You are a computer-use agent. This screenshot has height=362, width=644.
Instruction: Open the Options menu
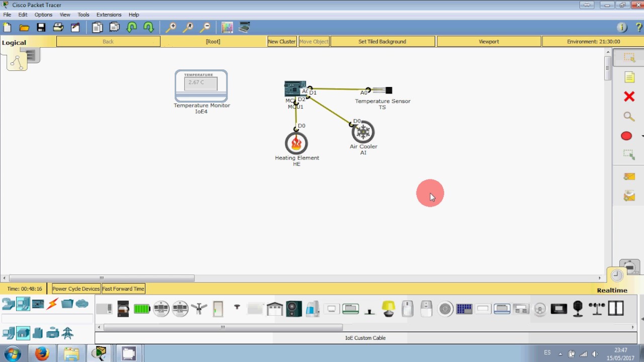click(x=43, y=15)
